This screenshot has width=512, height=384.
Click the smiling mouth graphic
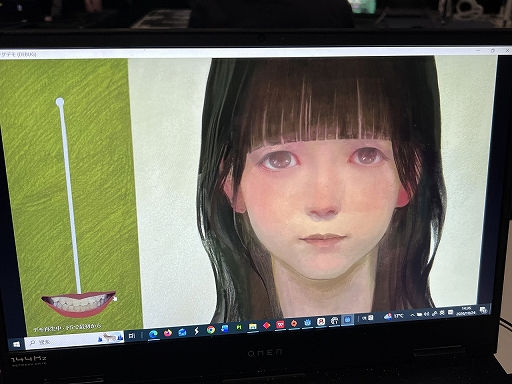tap(79, 304)
